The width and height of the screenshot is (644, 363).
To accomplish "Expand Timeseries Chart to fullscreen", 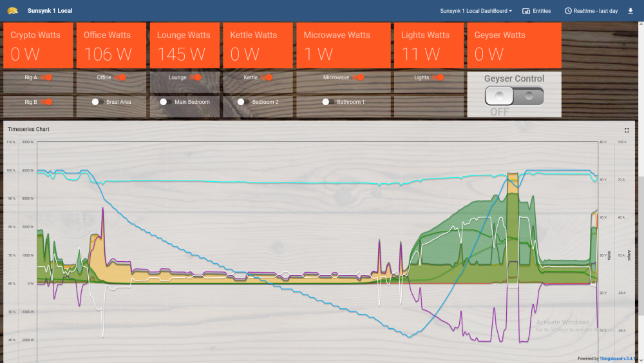I will 627,130.
